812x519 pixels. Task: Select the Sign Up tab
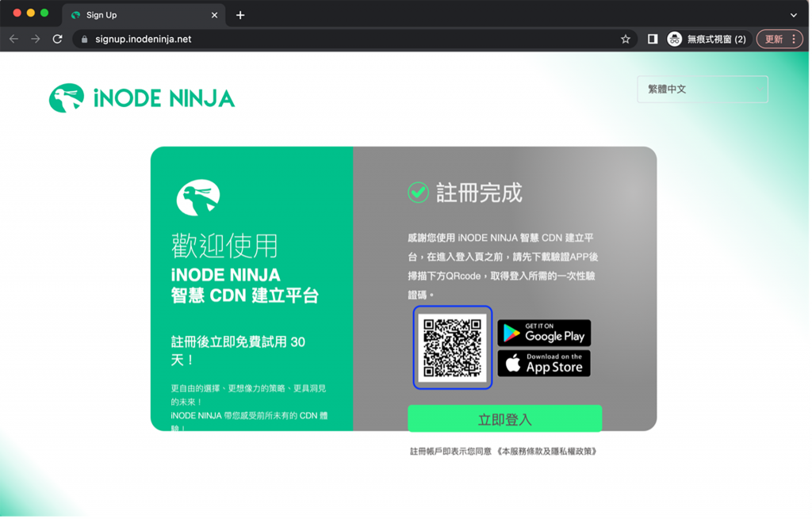(144, 15)
